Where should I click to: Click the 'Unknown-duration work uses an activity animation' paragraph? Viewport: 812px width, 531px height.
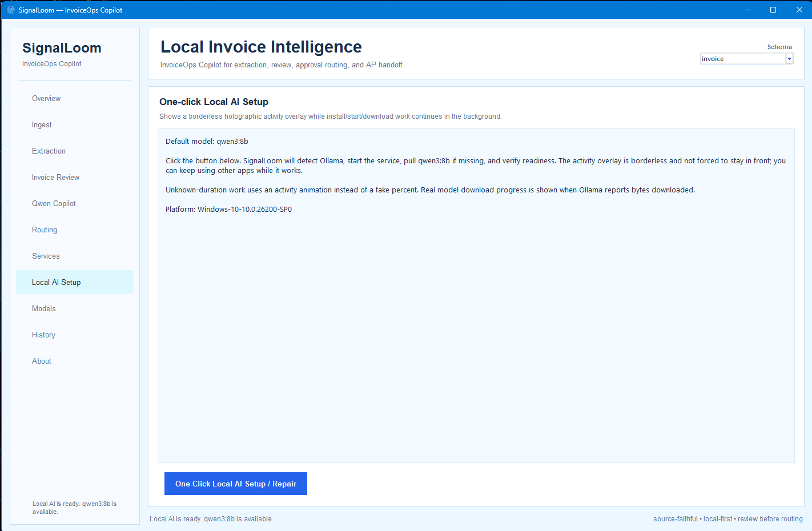coord(430,190)
